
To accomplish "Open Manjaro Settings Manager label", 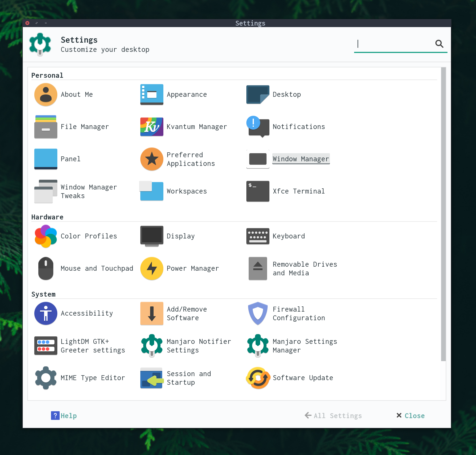I will 305,346.
